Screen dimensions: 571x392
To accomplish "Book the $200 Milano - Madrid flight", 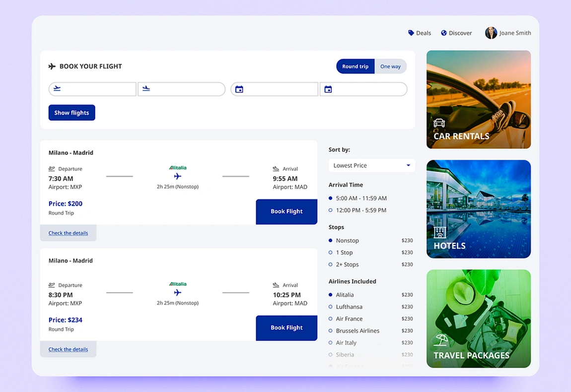I will [x=286, y=211].
